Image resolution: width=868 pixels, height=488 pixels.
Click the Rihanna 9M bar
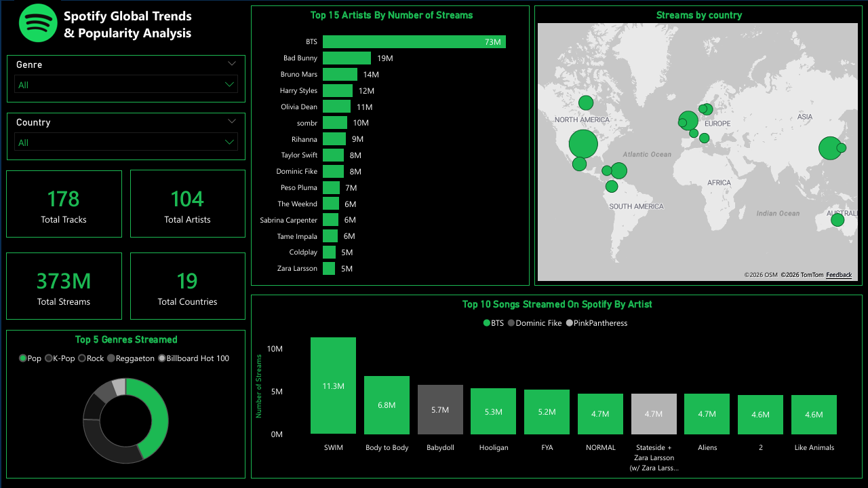pos(334,139)
